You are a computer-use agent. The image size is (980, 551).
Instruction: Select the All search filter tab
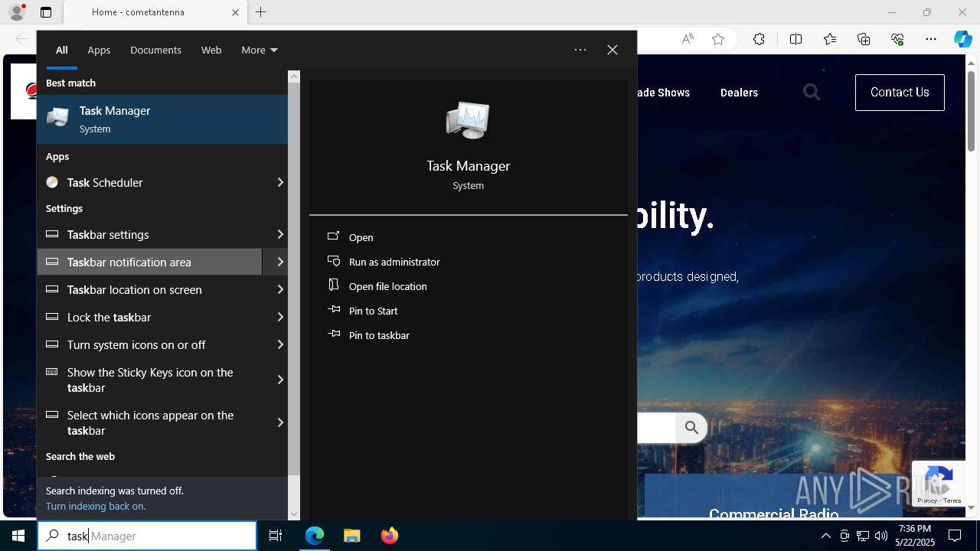click(x=61, y=51)
